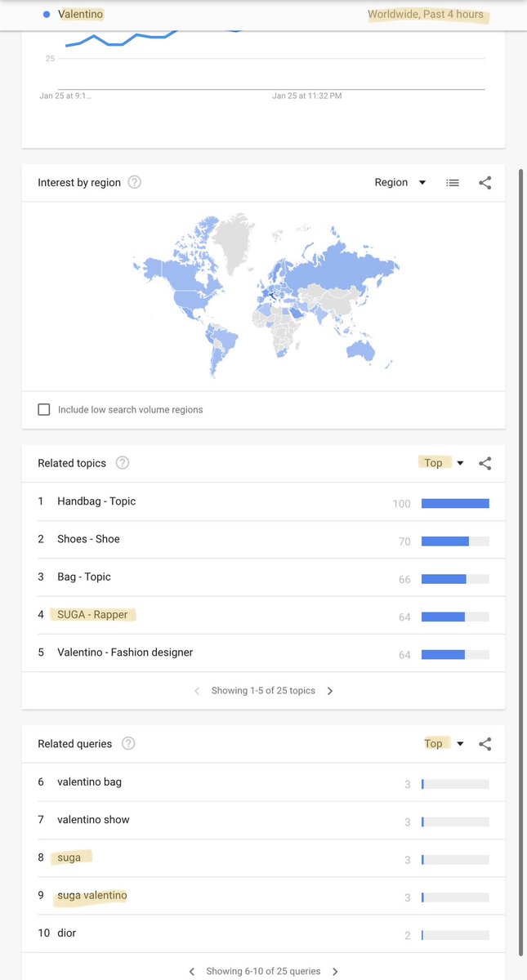
Task: Click Russia on the world map
Action: click(x=343, y=260)
